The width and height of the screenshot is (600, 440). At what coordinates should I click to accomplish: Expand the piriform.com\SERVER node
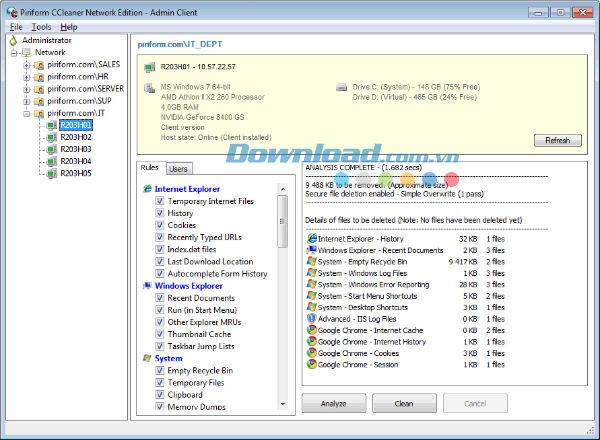(26, 90)
